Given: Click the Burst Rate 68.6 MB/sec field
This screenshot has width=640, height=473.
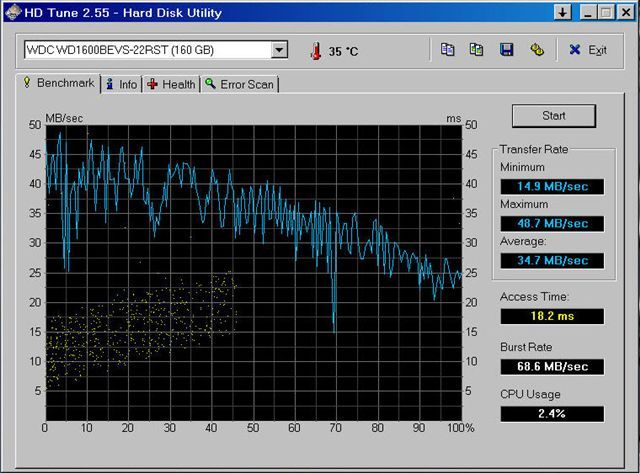Looking at the screenshot, I should (x=550, y=365).
